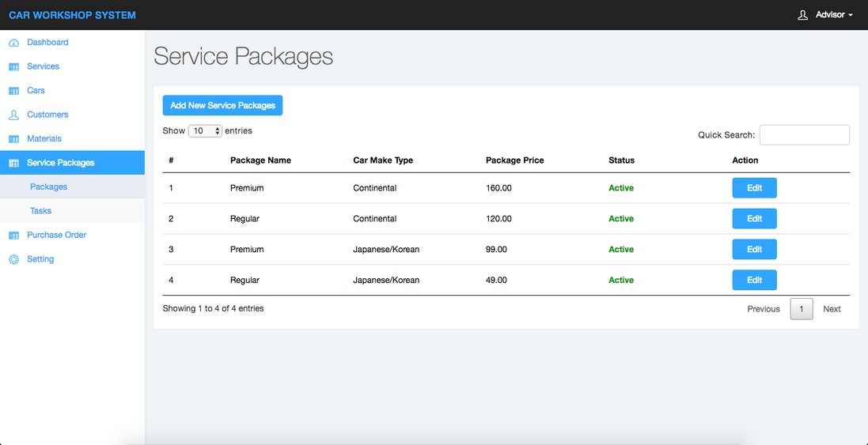
Task: Click the Customers person icon in sidebar
Action: click(13, 115)
